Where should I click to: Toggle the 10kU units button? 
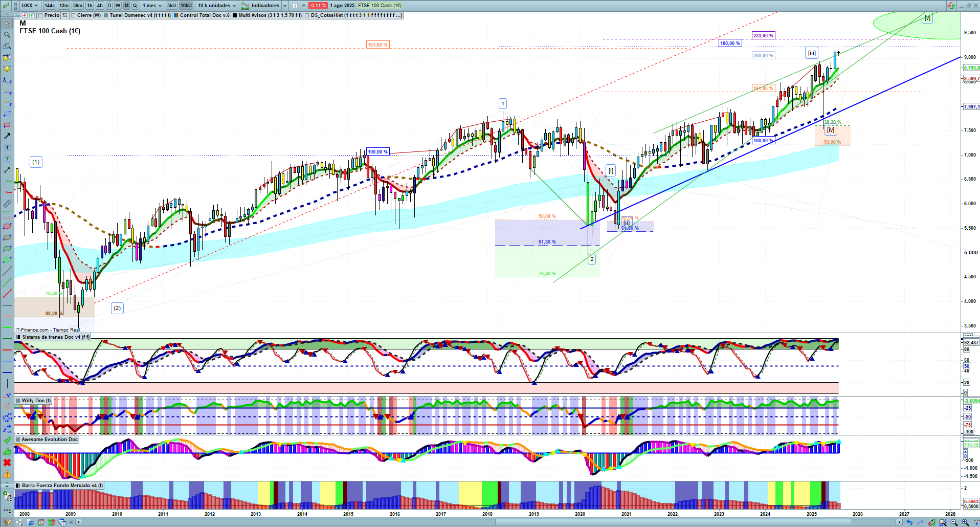[186, 6]
